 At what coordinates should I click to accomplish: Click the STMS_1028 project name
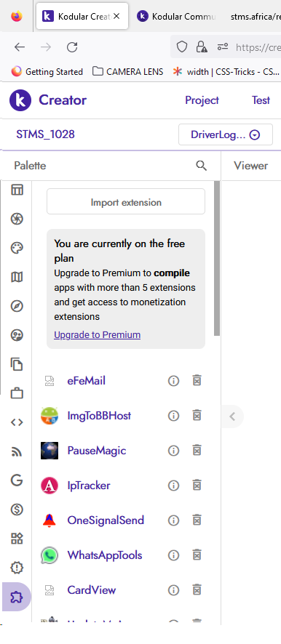click(45, 134)
